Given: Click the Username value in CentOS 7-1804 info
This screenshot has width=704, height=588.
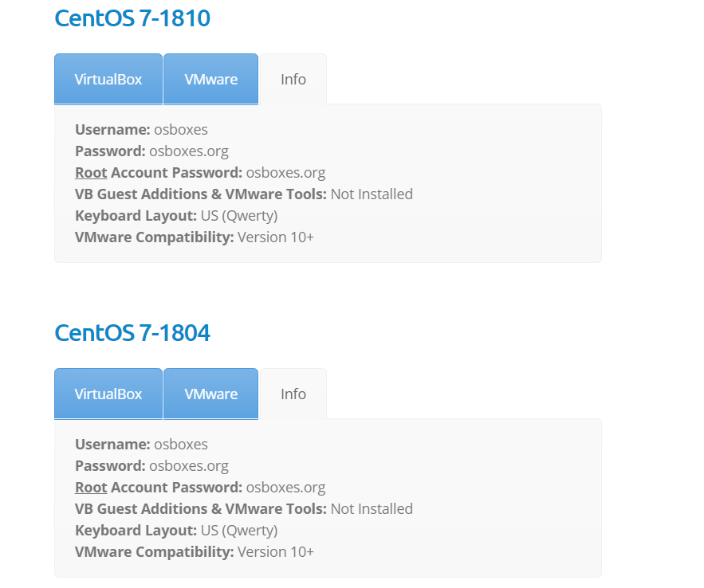Looking at the screenshot, I should 181,444.
